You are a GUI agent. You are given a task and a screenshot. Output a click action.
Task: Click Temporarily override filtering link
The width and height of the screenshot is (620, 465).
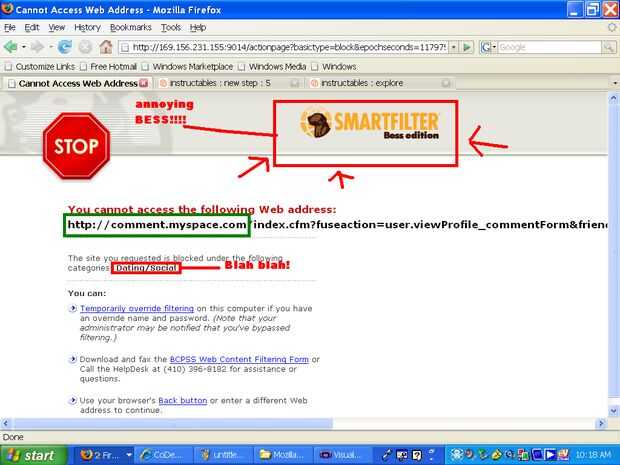coord(137,308)
